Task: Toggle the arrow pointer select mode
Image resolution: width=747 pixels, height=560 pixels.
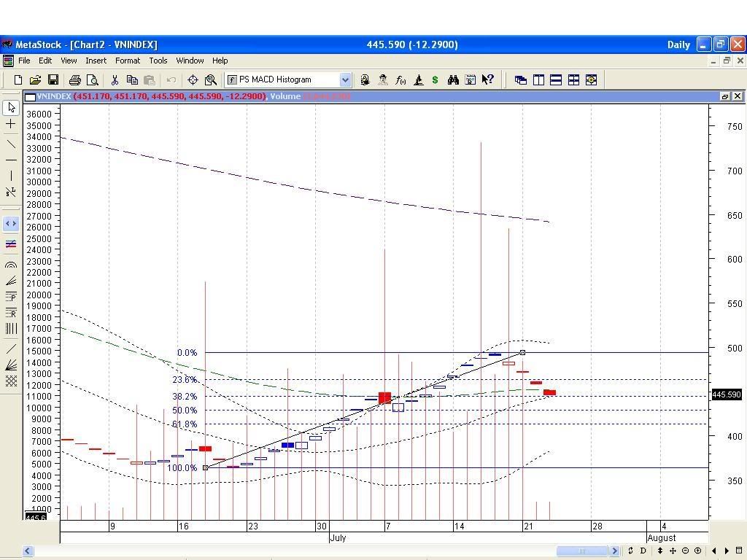Action: tap(11, 108)
